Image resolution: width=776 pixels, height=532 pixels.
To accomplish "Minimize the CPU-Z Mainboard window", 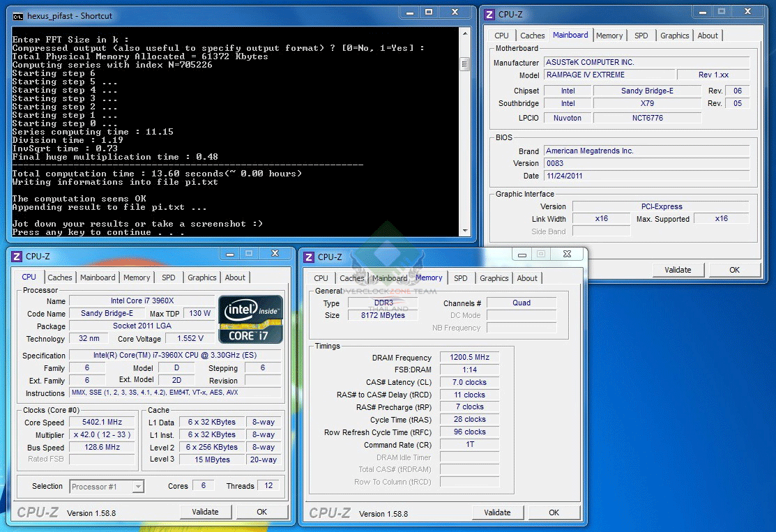I will point(703,12).
